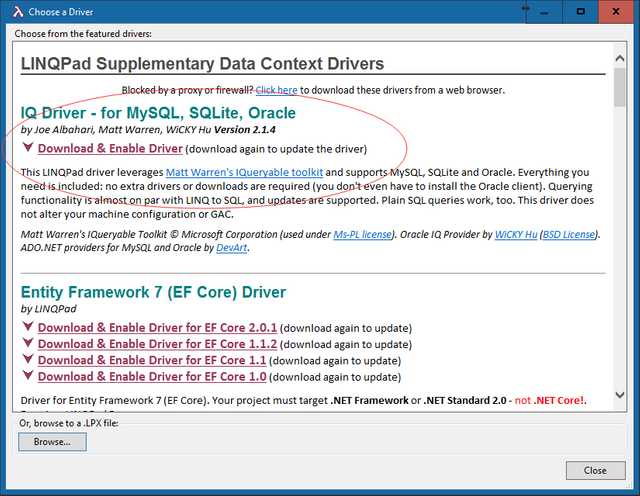Open 'Click here' proxy download link
The width and height of the screenshot is (640, 496).
coord(276,90)
